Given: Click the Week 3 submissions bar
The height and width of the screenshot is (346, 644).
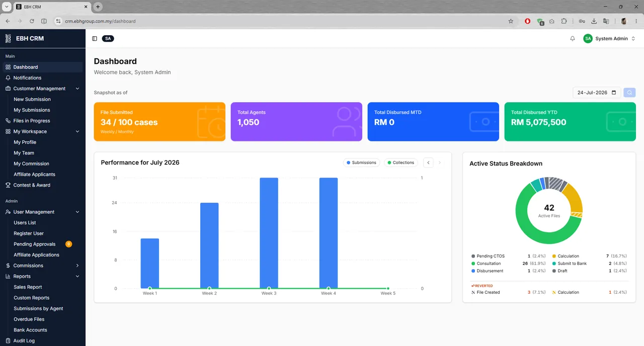Looking at the screenshot, I should (269, 233).
